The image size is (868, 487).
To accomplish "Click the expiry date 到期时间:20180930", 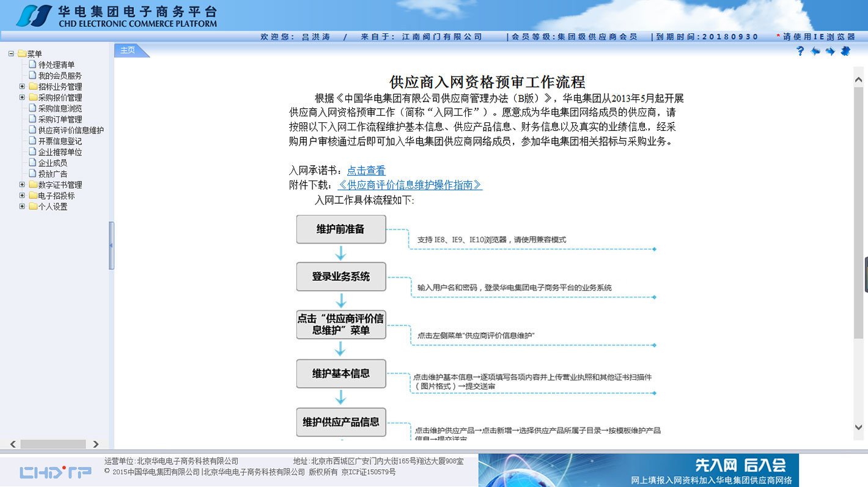I will (708, 37).
